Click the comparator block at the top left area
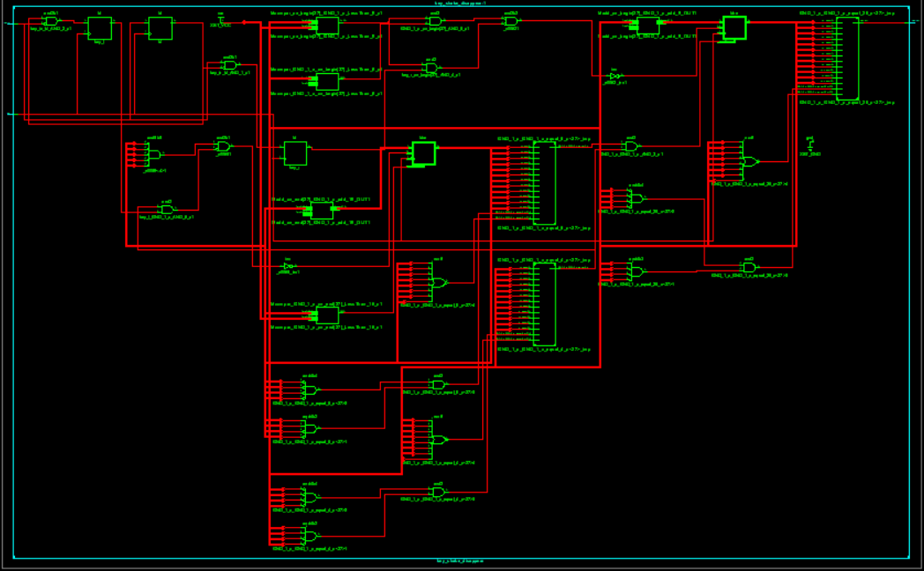 tap(326, 26)
